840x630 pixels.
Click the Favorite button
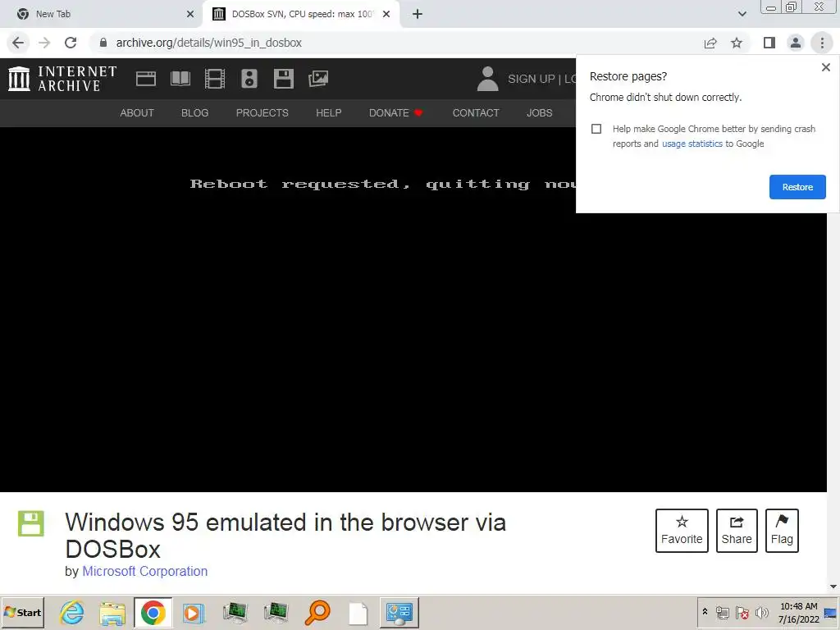click(x=682, y=531)
